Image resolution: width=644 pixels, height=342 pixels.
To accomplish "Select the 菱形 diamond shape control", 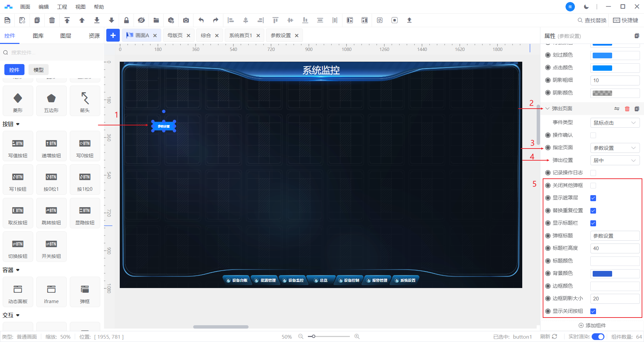I will (18, 101).
